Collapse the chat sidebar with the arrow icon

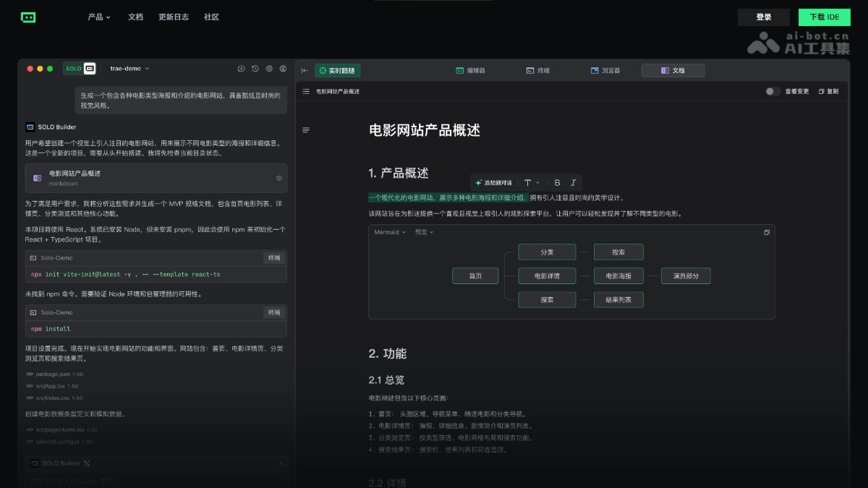tap(305, 70)
